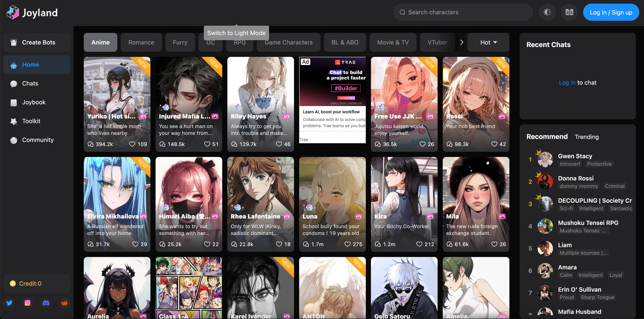Like Yuriko card via heart icon
The image size is (644, 319).
(132, 144)
